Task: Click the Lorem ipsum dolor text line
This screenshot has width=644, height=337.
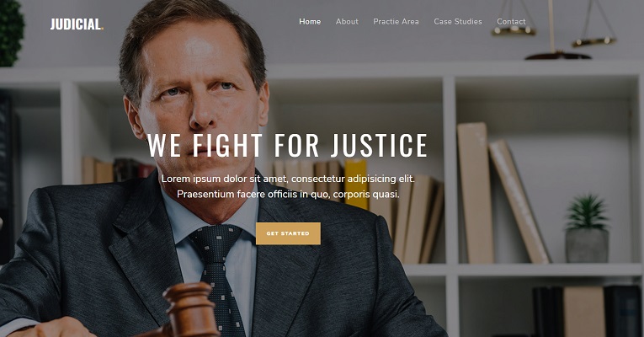Action: point(288,179)
